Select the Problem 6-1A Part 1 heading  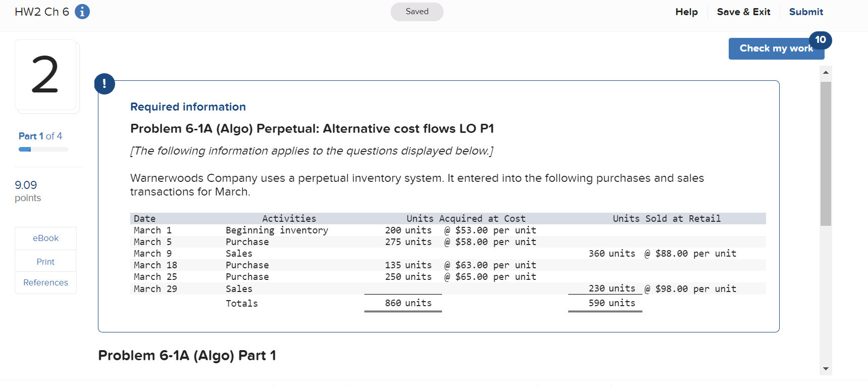pyautogui.click(x=187, y=355)
